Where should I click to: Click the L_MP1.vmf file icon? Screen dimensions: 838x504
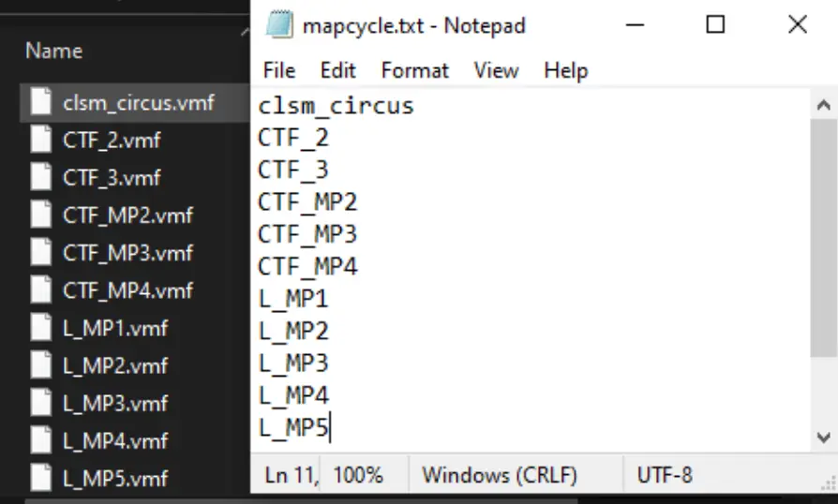pyautogui.click(x=40, y=328)
